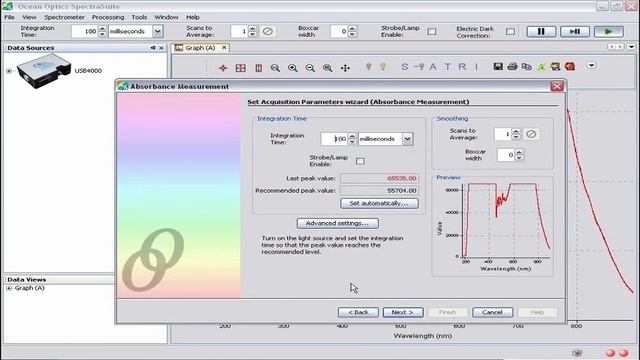Click the copy graph data icon

tap(527, 66)
